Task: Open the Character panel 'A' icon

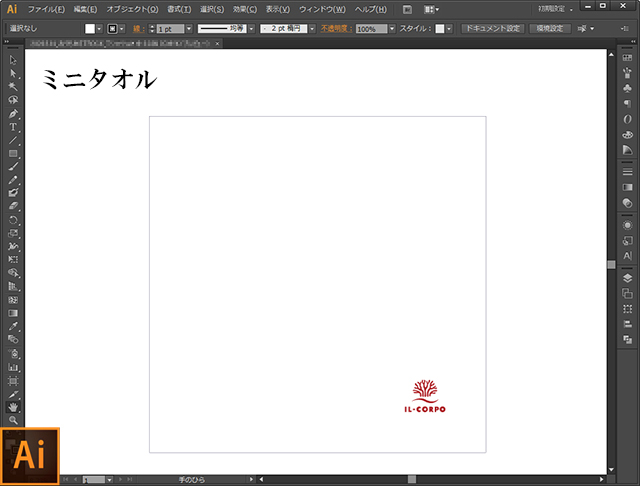Action: point(627,255)
